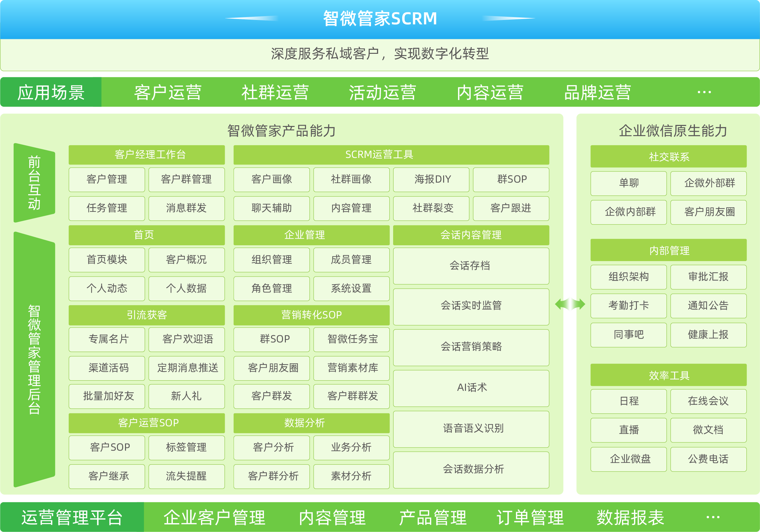Click the 客户群群发 box
760x532 pixels.
[x=352, y=397]
